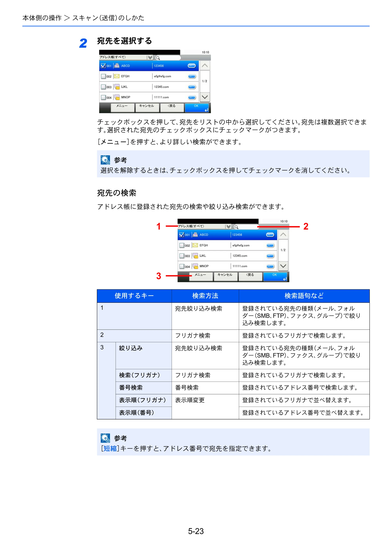Screen dimensions: 392x555
Task: Open アドレス帳(すべて) dropdown in the 宛先の検索 figure
Action: pos(205,226)
